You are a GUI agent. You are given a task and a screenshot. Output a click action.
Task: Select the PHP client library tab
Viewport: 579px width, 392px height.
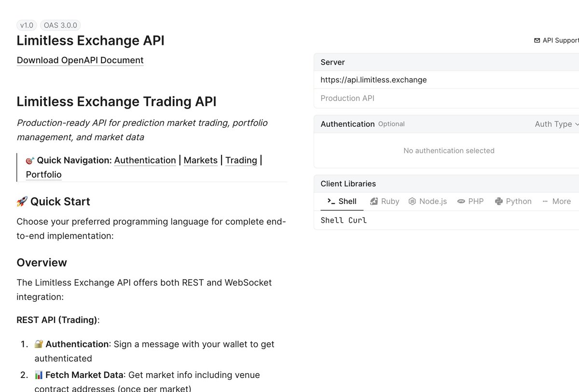(470, 201)
